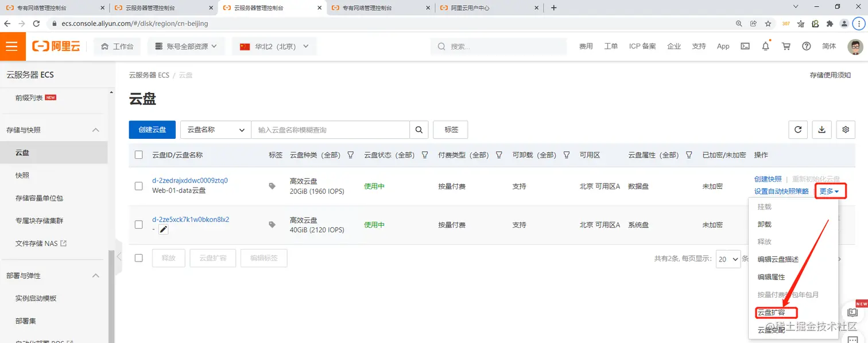Open the ICP 备案 menu
868x343 pixels.
pyautogui.click(x=642, y=46)
